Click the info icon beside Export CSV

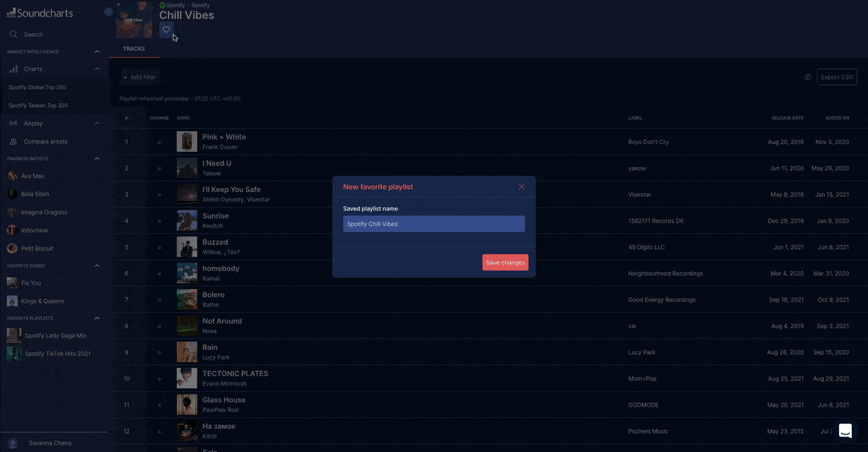[x=808, y=77]
